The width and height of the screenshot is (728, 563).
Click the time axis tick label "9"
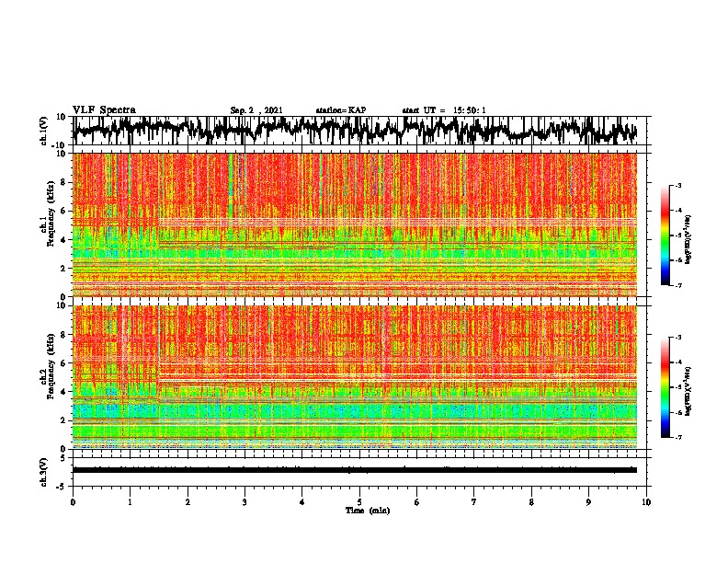(x=588, y=502)
